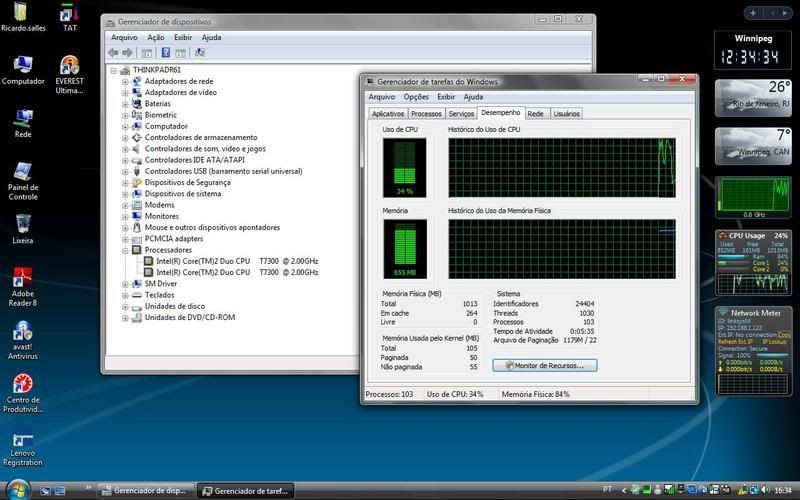Viewport: 800px width, 500px height.
Task: Click the Gerenciador de dispositivos taskbar button
Action: coord(142,490)
